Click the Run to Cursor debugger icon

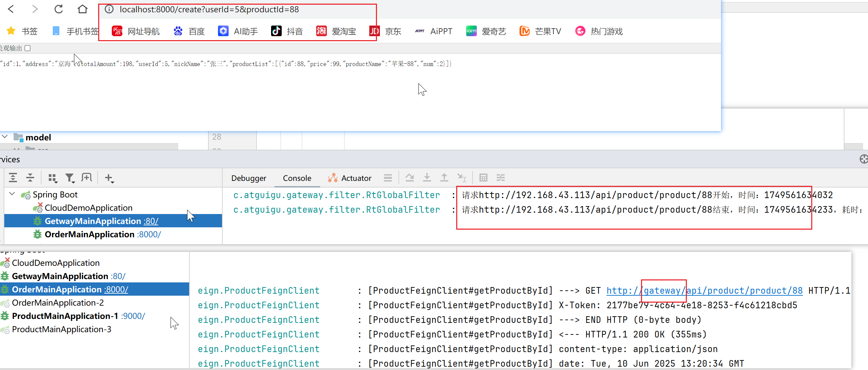click(x=462, y=178)
